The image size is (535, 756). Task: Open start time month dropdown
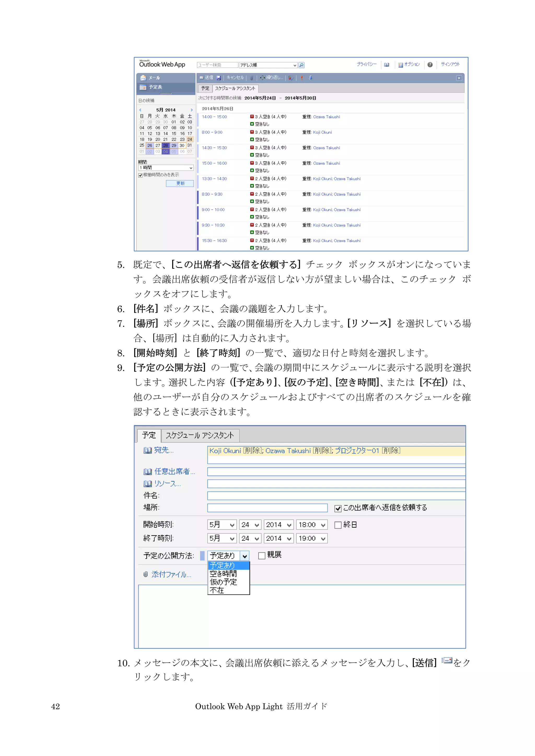[222, 525]
